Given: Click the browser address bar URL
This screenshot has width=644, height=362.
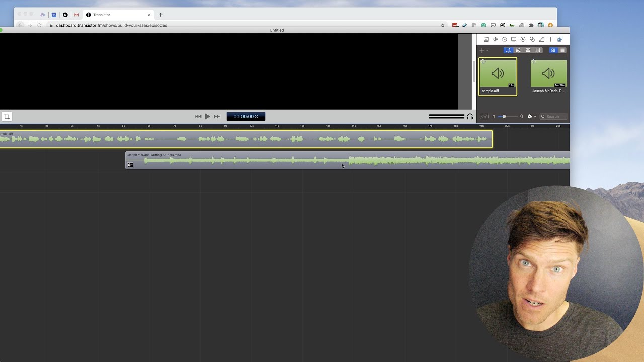Looking at the screenshot, I should pyautogui.click(x=111, y=25).
